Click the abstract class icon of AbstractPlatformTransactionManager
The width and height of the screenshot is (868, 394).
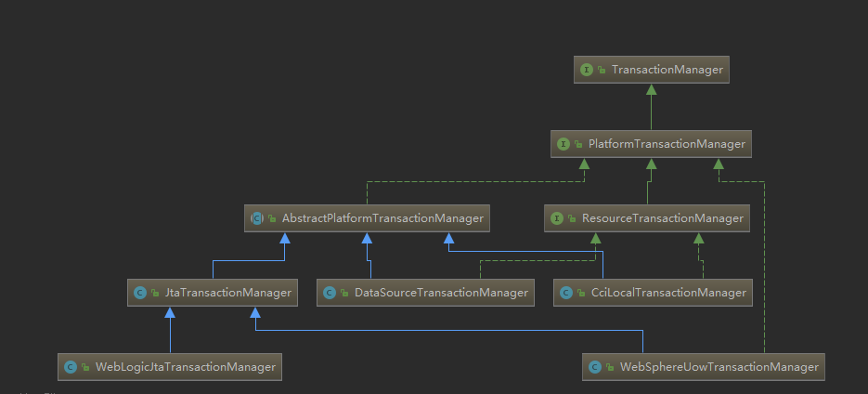click(256, 218)
